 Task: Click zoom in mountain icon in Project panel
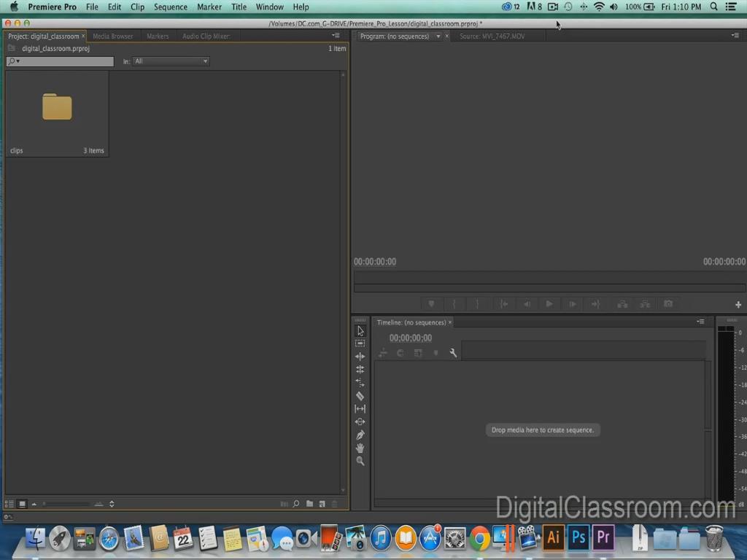click(98, 504)
